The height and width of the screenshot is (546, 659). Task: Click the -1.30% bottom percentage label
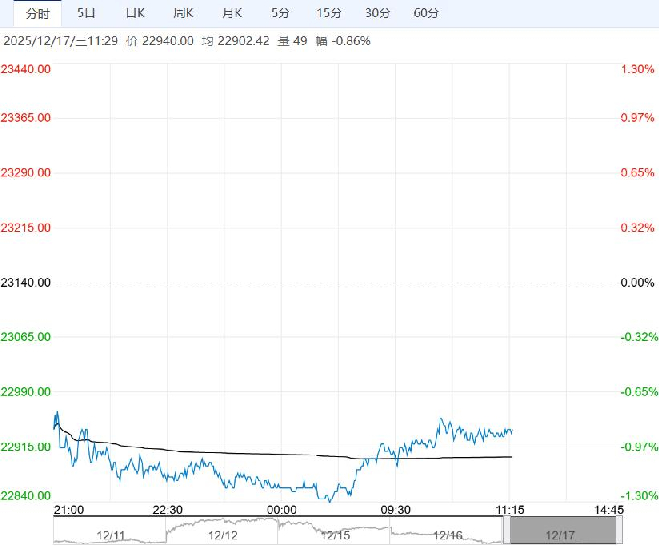(637, 495)
